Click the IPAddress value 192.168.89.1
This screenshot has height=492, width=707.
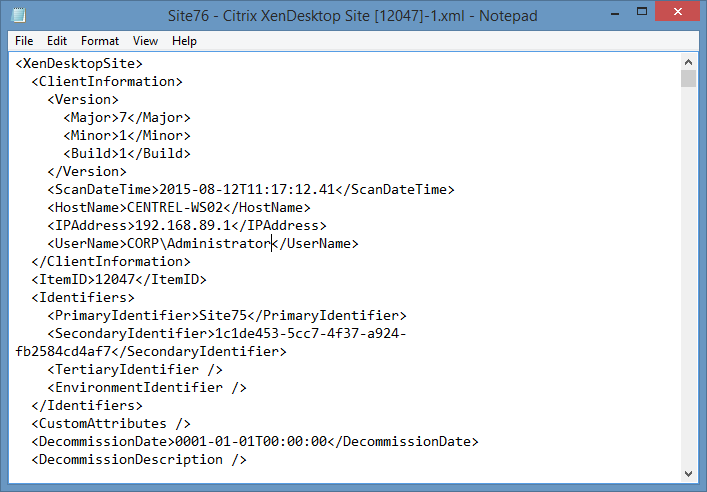[183, 225]
